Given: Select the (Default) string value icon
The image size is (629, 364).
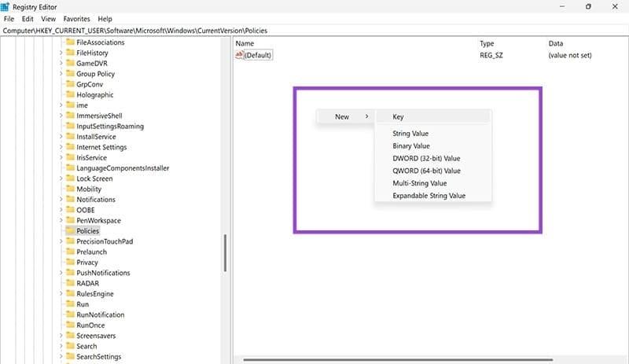Looking at the screenshot, I should (239, 55).
